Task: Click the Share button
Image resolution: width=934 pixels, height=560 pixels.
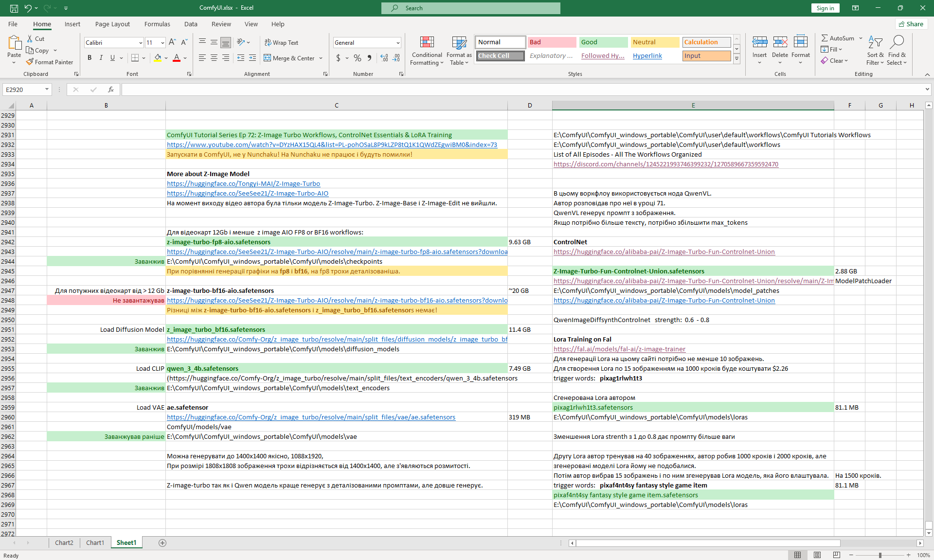Action: click(x=911, y=24)
